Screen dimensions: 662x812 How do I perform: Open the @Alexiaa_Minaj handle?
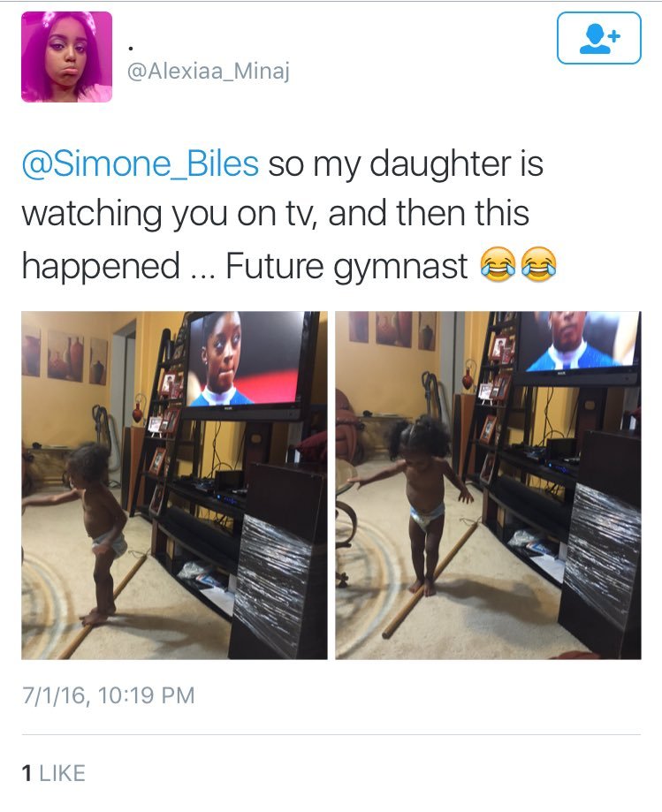[209, 71]
